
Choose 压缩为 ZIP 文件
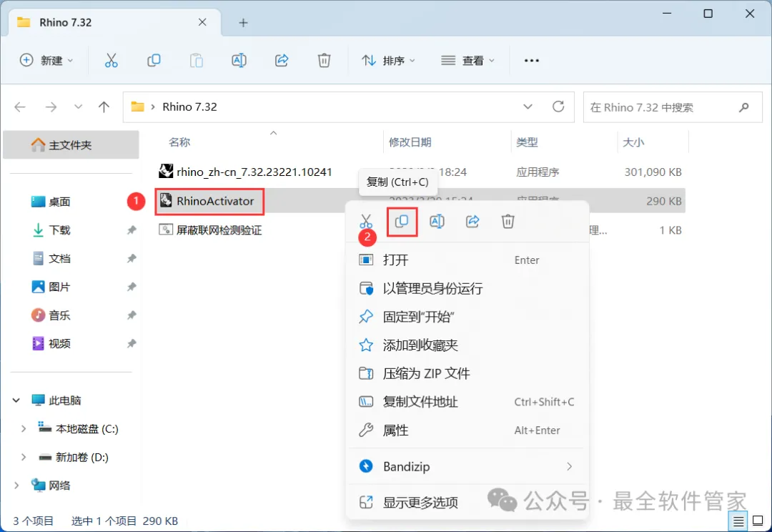(467, 373)
